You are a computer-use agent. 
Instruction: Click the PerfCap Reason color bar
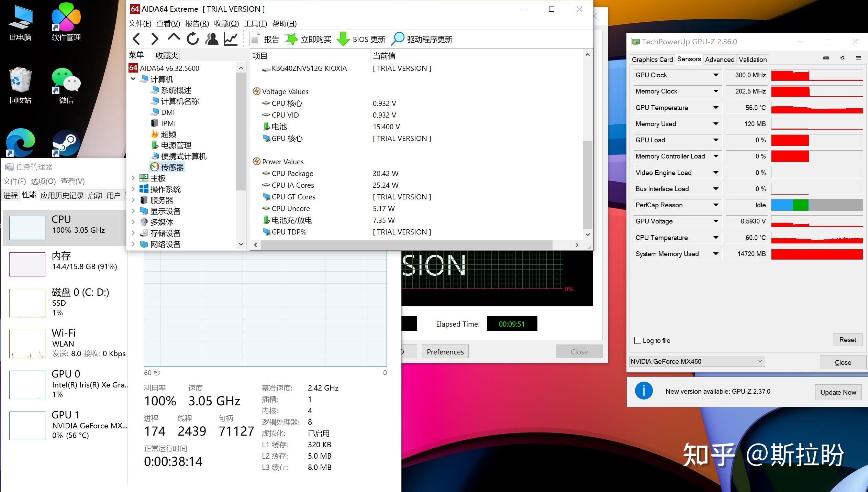[817, 205]
